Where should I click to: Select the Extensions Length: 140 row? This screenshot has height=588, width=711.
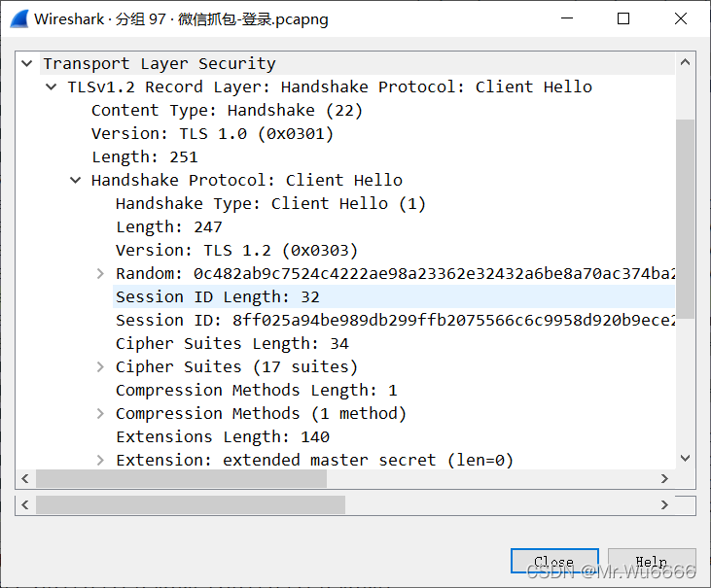coord(222,437)
